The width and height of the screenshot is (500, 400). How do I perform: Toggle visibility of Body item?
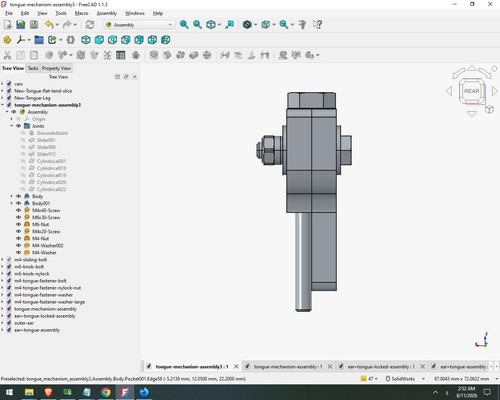[x=18, y=196]
